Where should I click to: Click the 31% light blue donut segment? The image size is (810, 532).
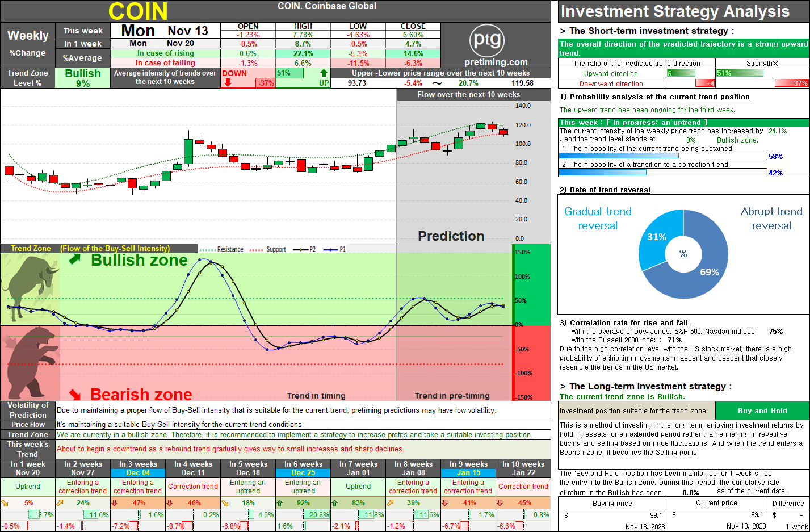tap(658, 237)
